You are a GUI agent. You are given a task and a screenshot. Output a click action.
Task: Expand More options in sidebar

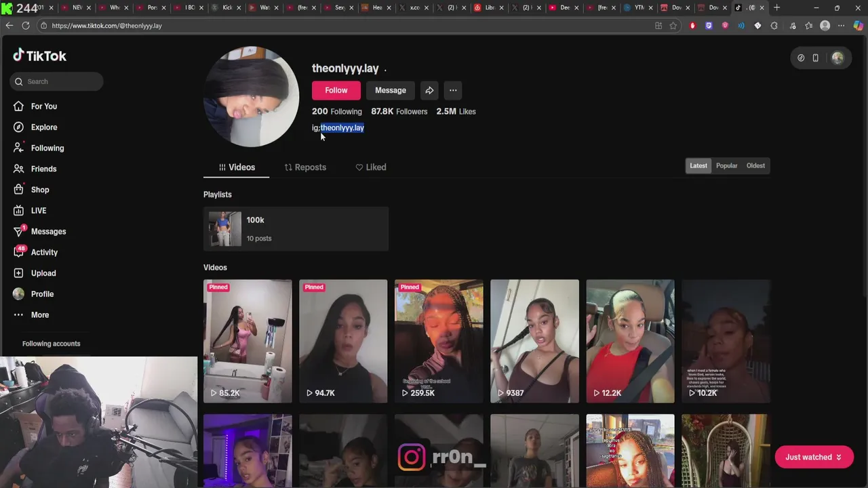[39, 315]
